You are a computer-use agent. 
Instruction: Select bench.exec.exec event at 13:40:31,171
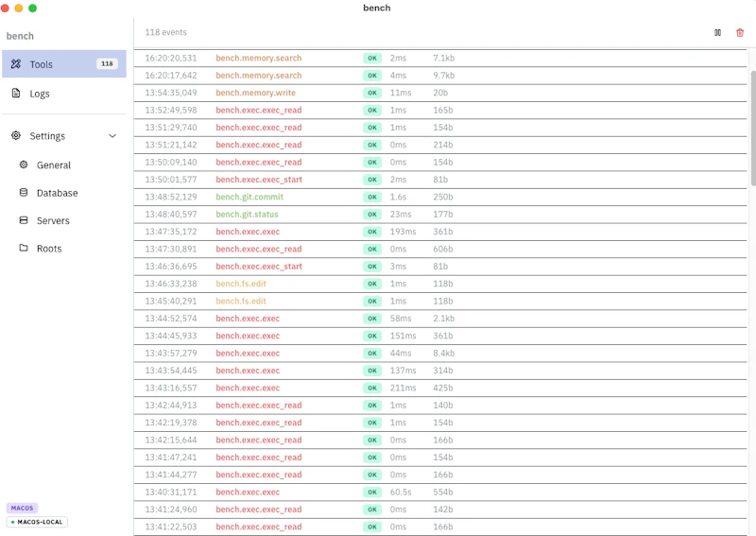440,493
